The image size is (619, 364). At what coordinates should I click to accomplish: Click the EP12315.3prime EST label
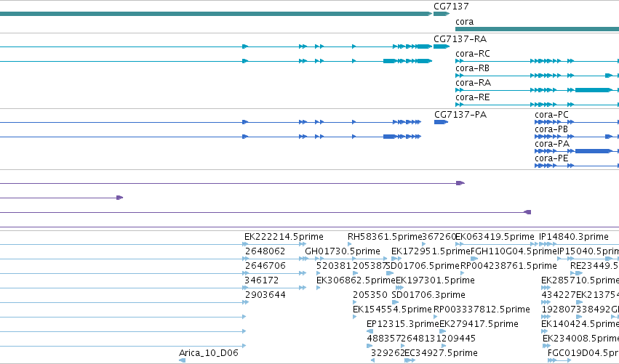pos(403,324)
